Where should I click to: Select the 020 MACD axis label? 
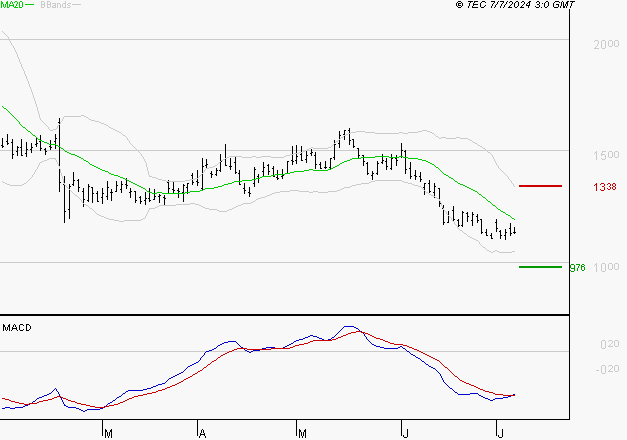coord(609,344)
